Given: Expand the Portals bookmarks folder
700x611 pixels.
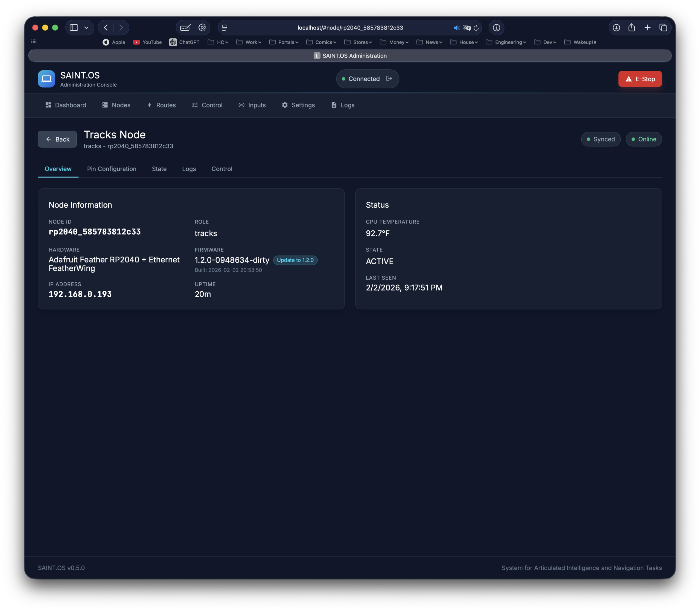Looking at the screenshot, I should tap(284, 42).
